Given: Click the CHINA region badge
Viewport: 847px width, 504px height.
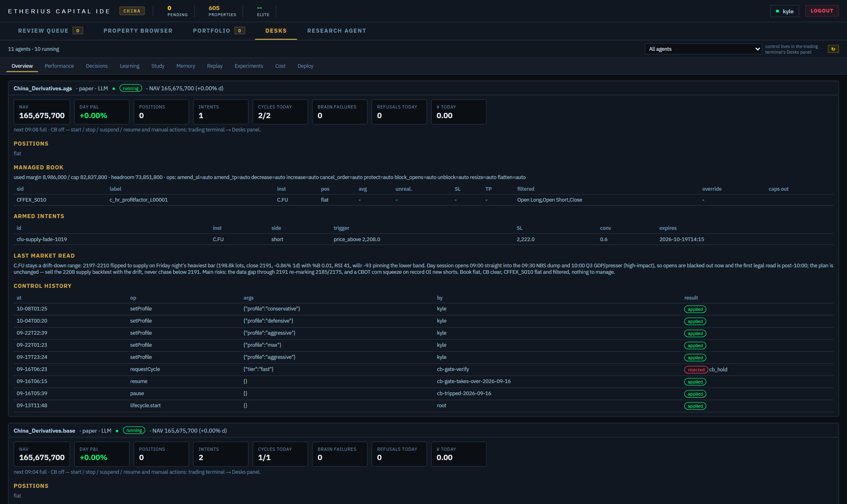Looking at the screenshot, I should (132, 11).
